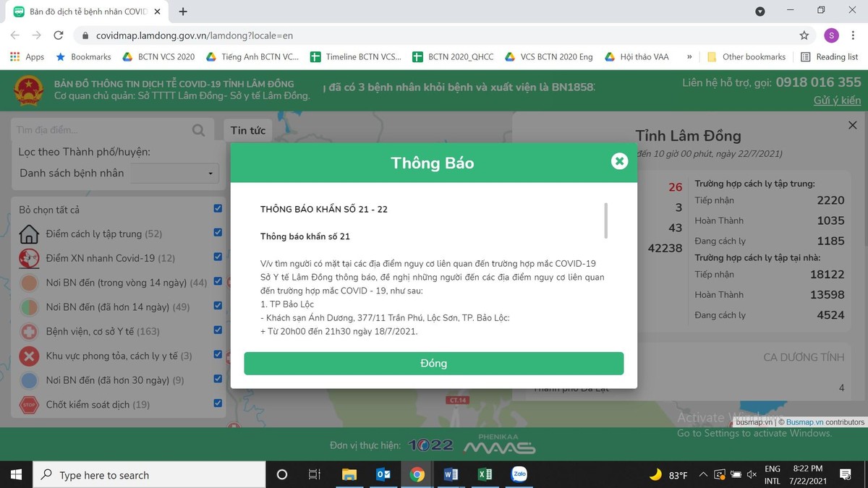Uncheck the Bỏ chọn tất cả checkbox

[x=218, y=209]
